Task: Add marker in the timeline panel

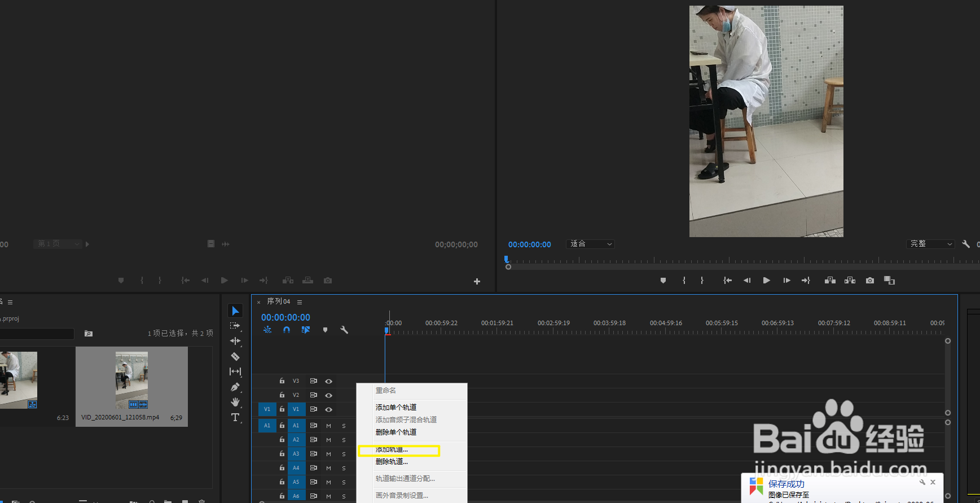Action: [325, 330]
